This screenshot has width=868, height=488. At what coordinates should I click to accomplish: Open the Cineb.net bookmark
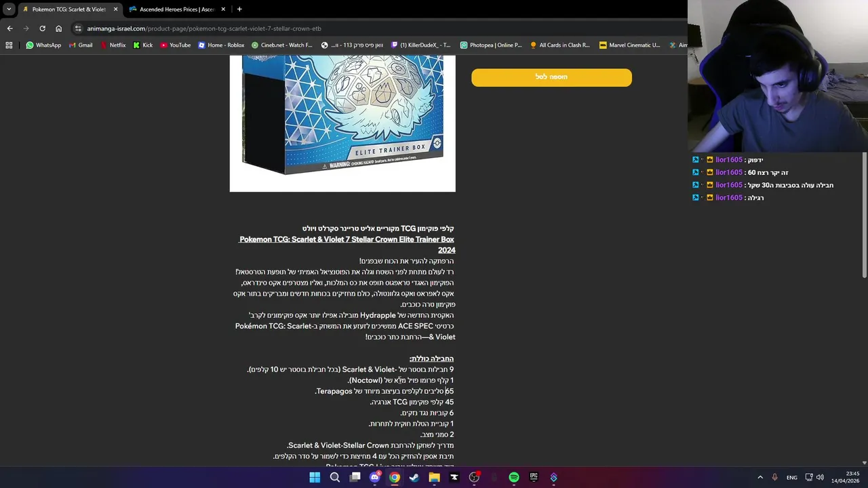(x=281, y=45)
